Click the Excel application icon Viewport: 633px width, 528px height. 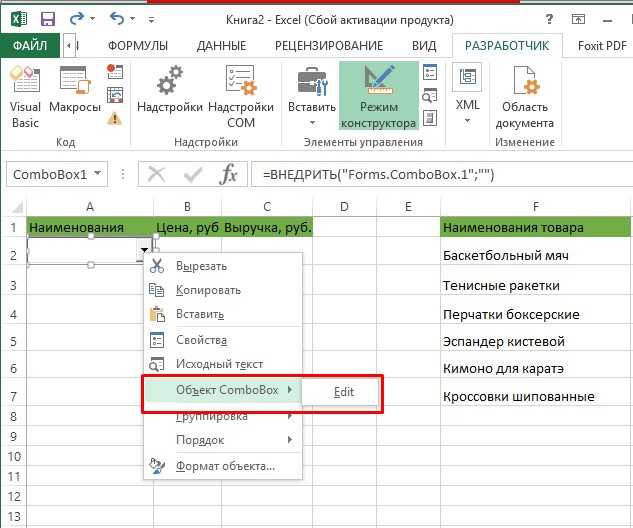click(x=18, y=19)
